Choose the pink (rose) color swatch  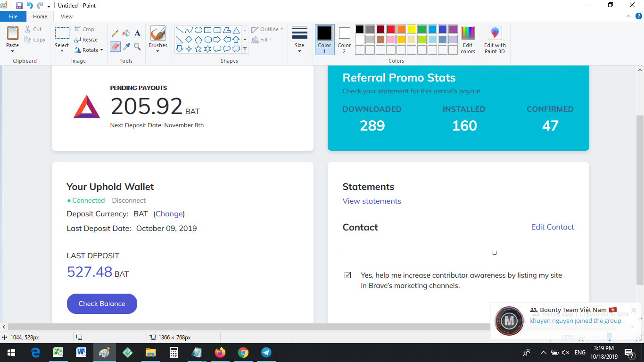coord(391,40)
